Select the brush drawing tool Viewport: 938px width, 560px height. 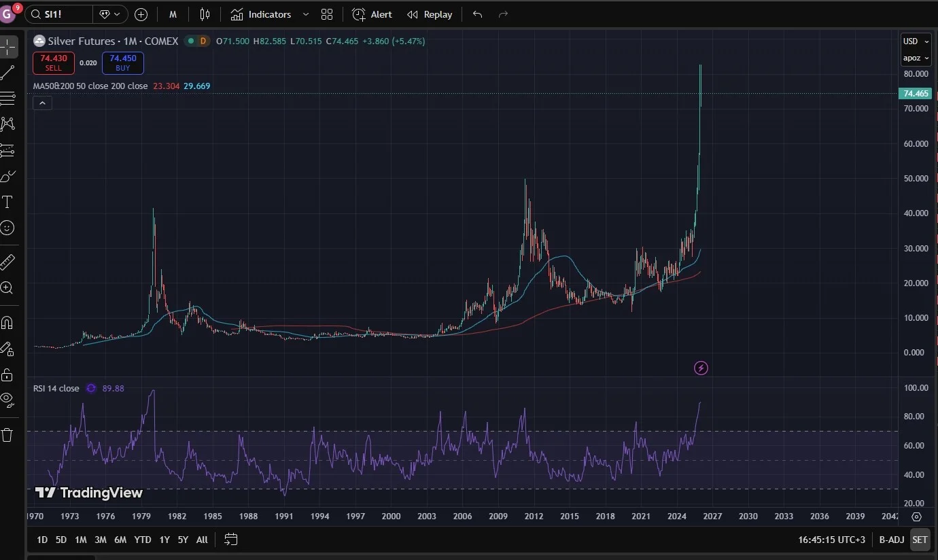pos(8,176)
